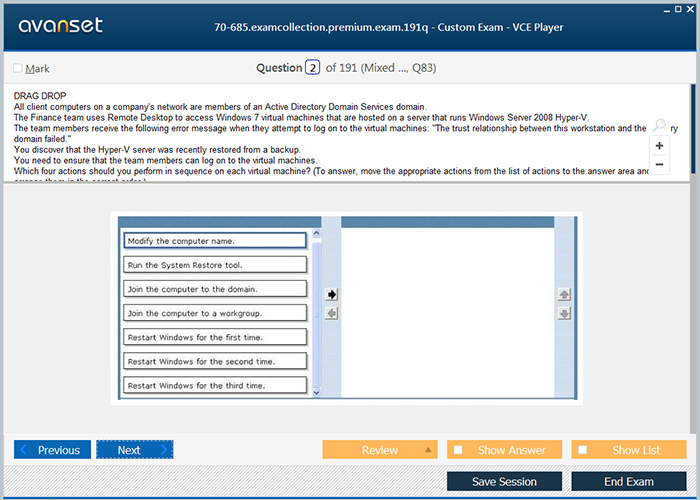The image size is (700, 500).
Task: Select 'Join the computer to a workgroup.'
Action: click(215, 313)
